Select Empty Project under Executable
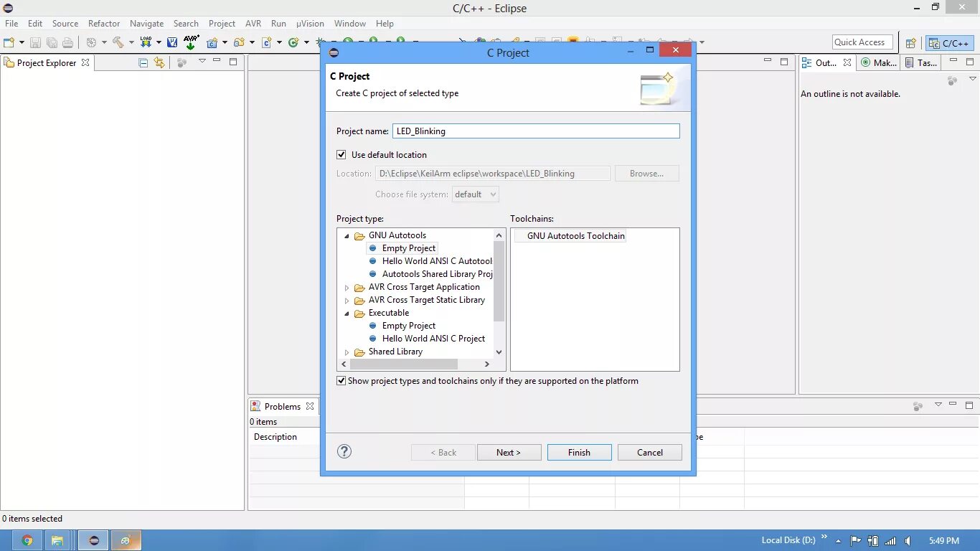980x551 pixels. pyautogui.click(x=409, y=326)
